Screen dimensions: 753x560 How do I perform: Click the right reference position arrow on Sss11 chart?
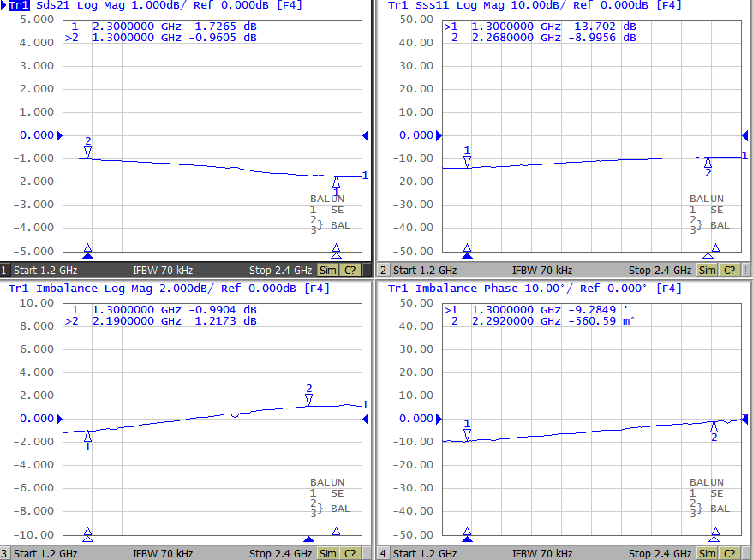tap(745, 136)
